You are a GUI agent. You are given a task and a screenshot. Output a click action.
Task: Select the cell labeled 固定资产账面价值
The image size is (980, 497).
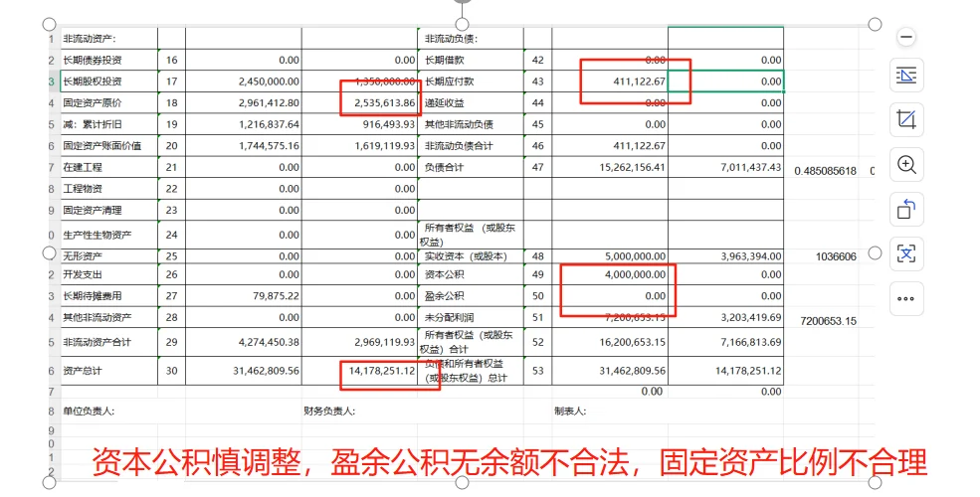(108, 145)
